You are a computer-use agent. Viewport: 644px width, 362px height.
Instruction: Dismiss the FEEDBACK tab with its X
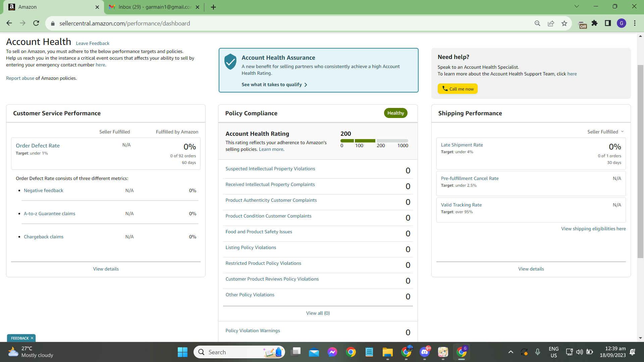pos(32,338)
